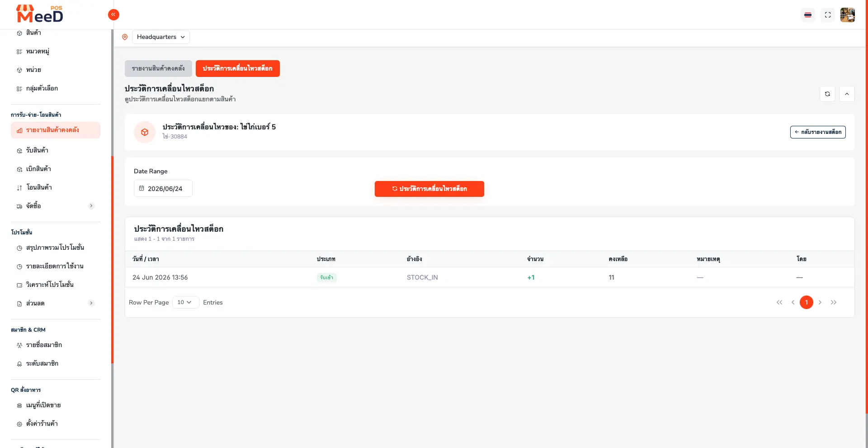Go to the next page arrow
Viewport: 868px width, 448px height.
[820, 302]
